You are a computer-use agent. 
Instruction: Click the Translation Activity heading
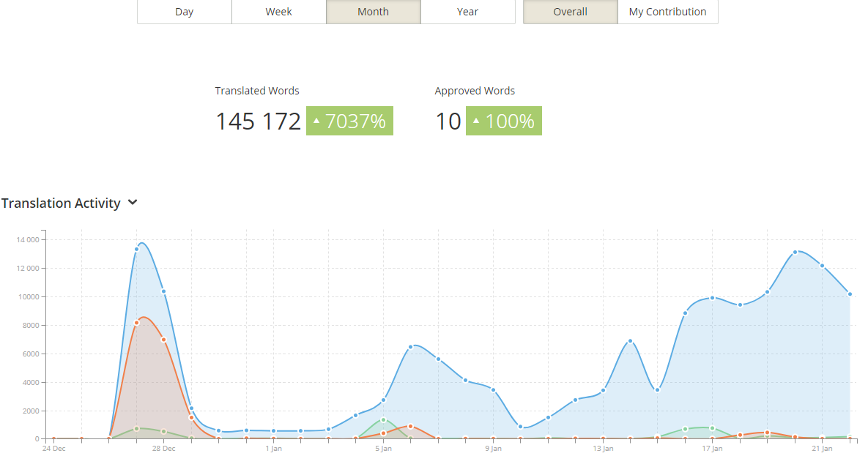point(61,203)
